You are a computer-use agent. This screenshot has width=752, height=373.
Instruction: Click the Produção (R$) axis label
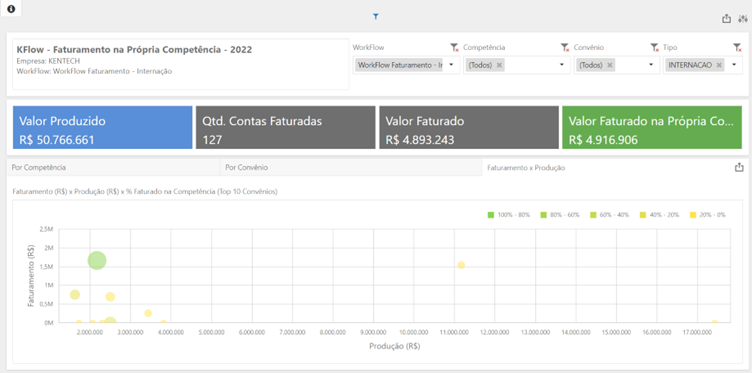[x=395, y=346]
